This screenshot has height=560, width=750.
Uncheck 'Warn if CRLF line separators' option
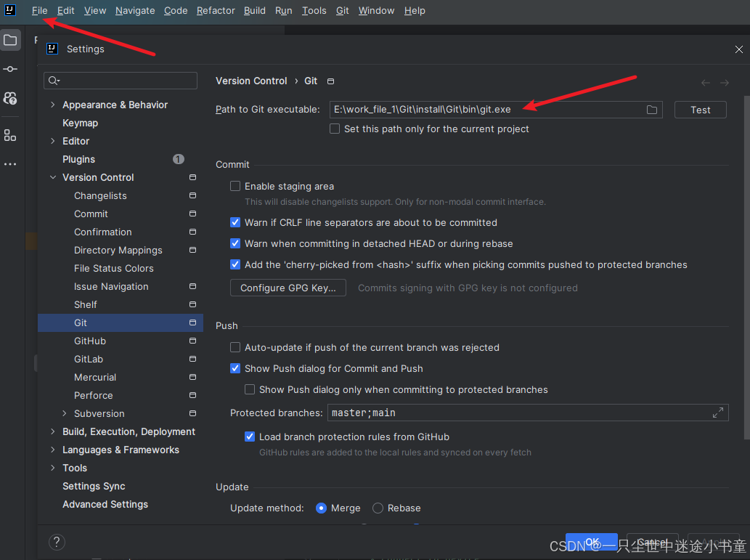tap(235, 222)
